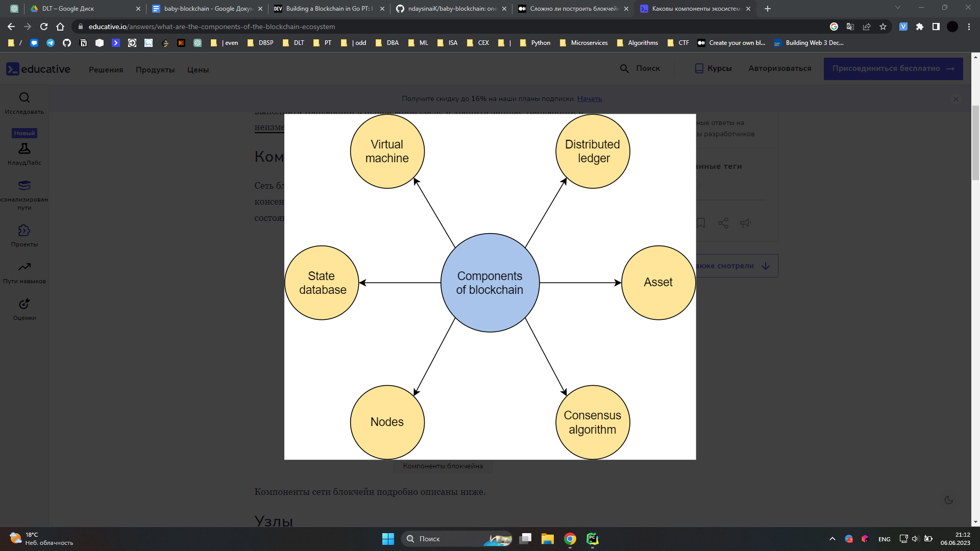The width and height of the screenshot is (980, 551).
Task: Expand the Products (Продукты) menu
Action: click(155, 69)
